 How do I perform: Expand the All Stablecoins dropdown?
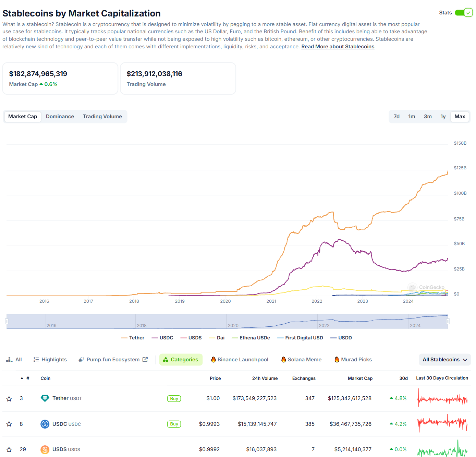[445, 360]
